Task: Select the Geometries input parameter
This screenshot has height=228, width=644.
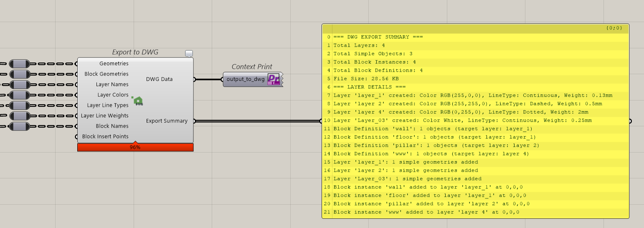Action: coord(114,64)
